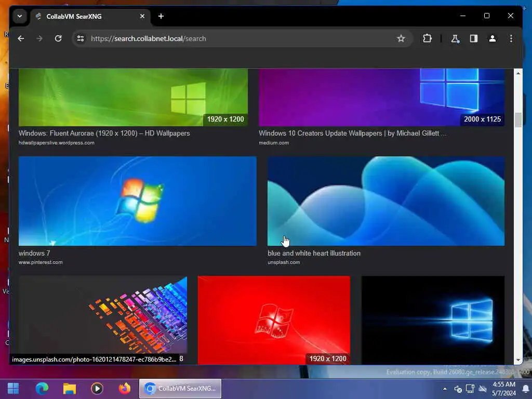This screenshot has width=532, height=399.
Task: Open the clock showing 4:55 AM
Action: tap(504, 389)
